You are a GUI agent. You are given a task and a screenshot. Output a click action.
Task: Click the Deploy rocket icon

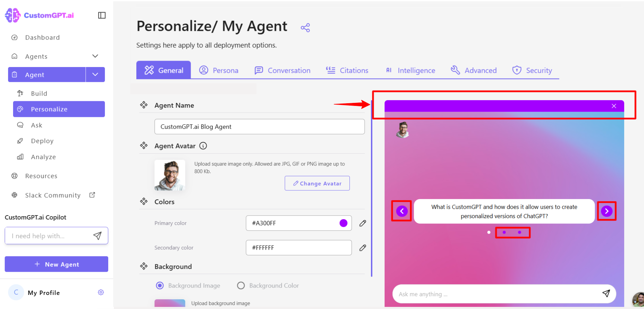(x=20, y=141)
